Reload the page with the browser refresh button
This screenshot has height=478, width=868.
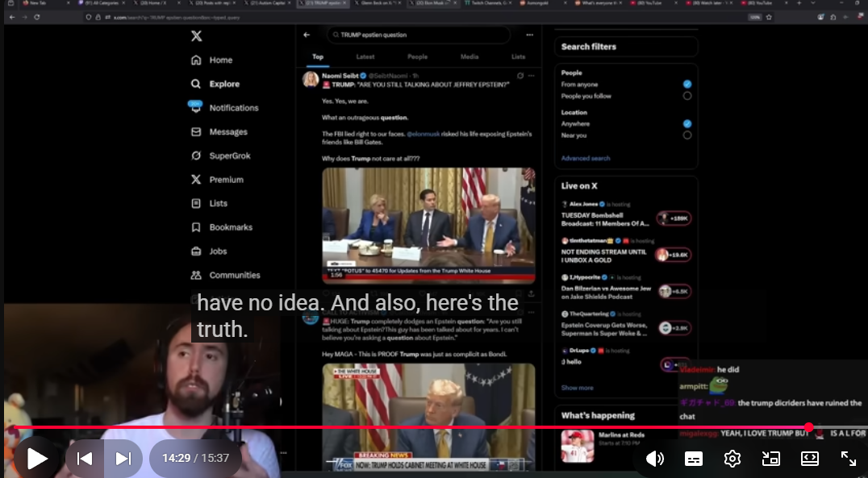(36, 17)
